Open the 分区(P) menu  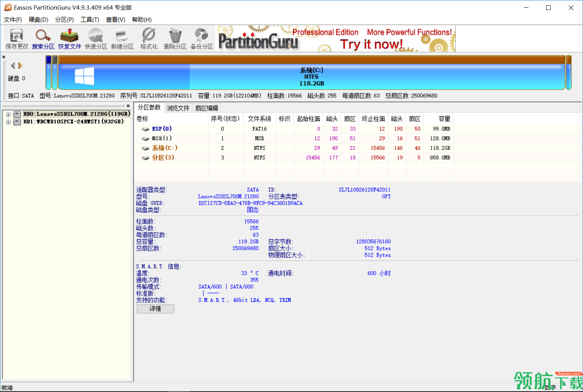pos(64,20)
